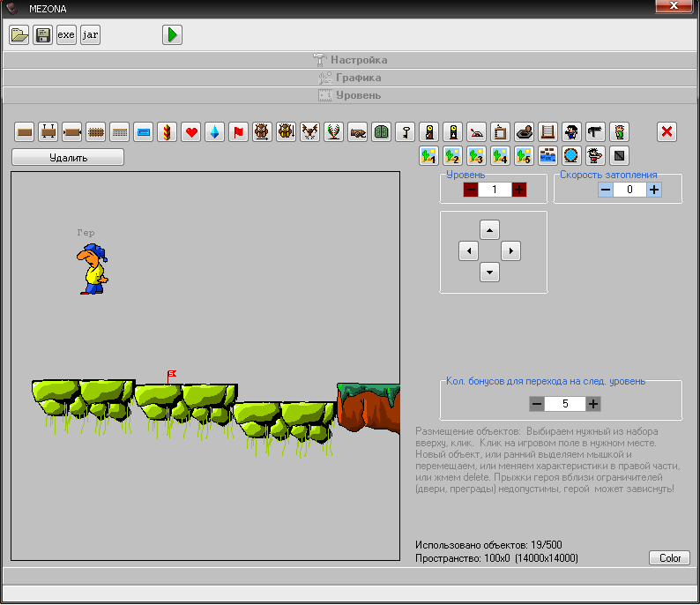
Task: Increase the Уровень number with plus
Action: (x=519, y=190)
